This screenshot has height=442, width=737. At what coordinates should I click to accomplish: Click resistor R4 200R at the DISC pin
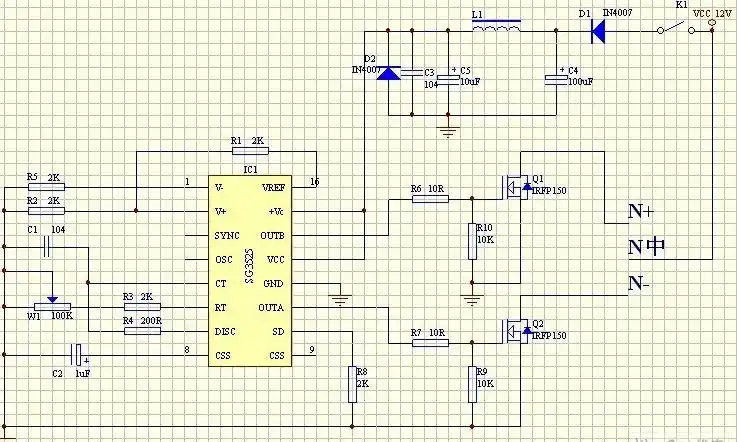tap(142, 331)
